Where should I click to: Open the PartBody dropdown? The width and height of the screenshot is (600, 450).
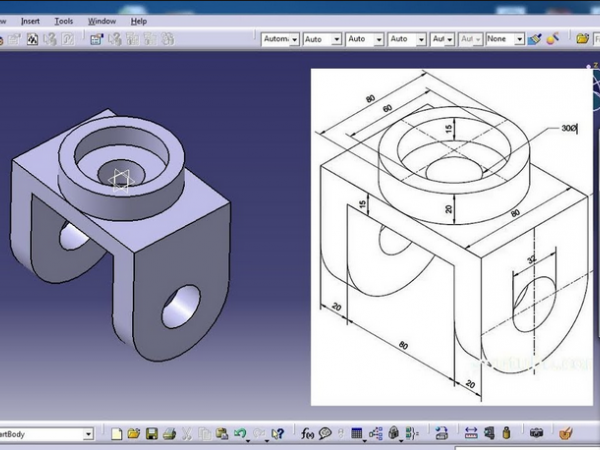pyautogui.click(x=88, y=434)
